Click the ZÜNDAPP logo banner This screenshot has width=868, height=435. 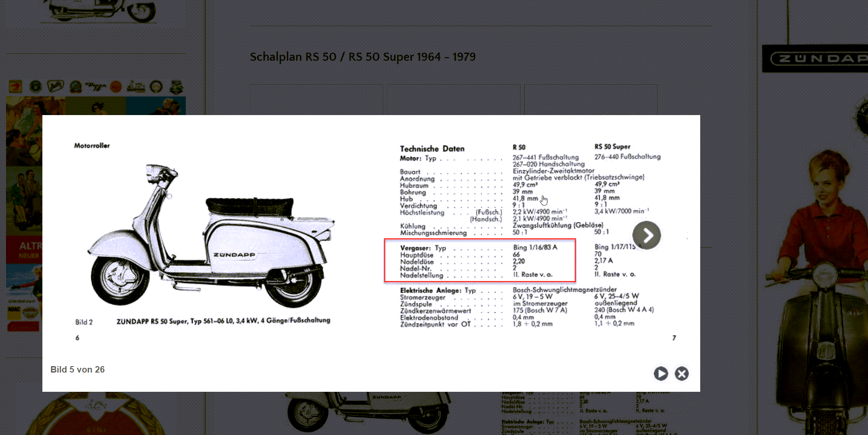pyautogui.click(x=815, y=59)
